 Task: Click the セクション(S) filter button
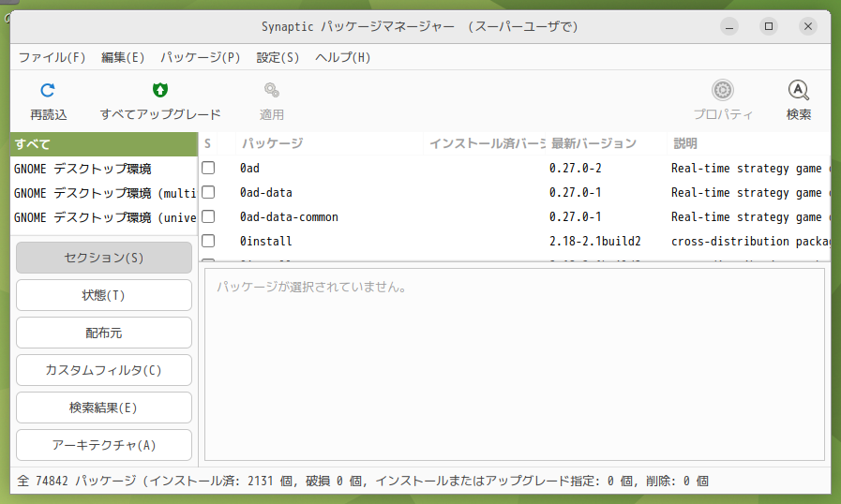point(104,258)
